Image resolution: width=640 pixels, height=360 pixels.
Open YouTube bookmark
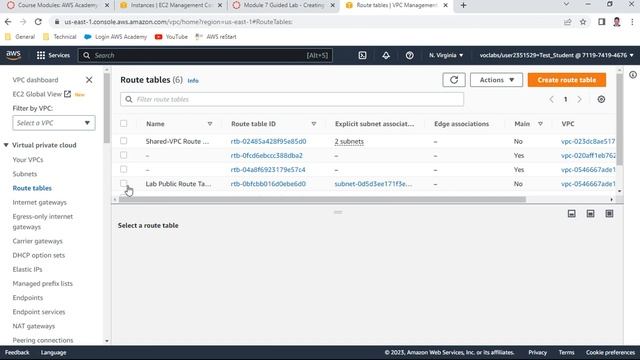pyautogui.click(x=171, y=37)
